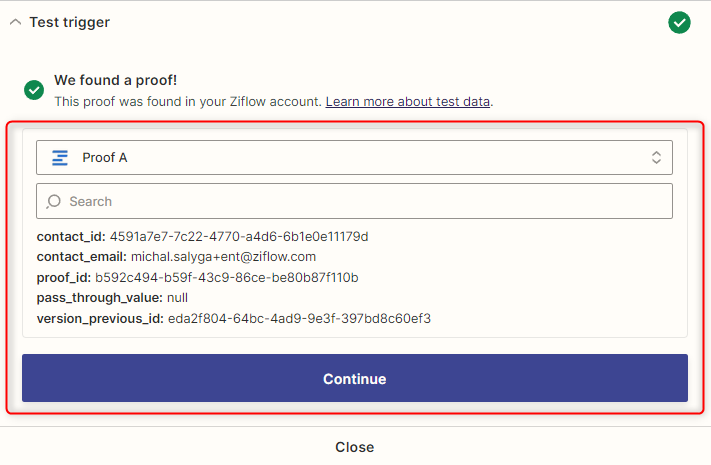Click the Test trigger section title
Viewport: 711px width, 465px height.
click(70, 22)
